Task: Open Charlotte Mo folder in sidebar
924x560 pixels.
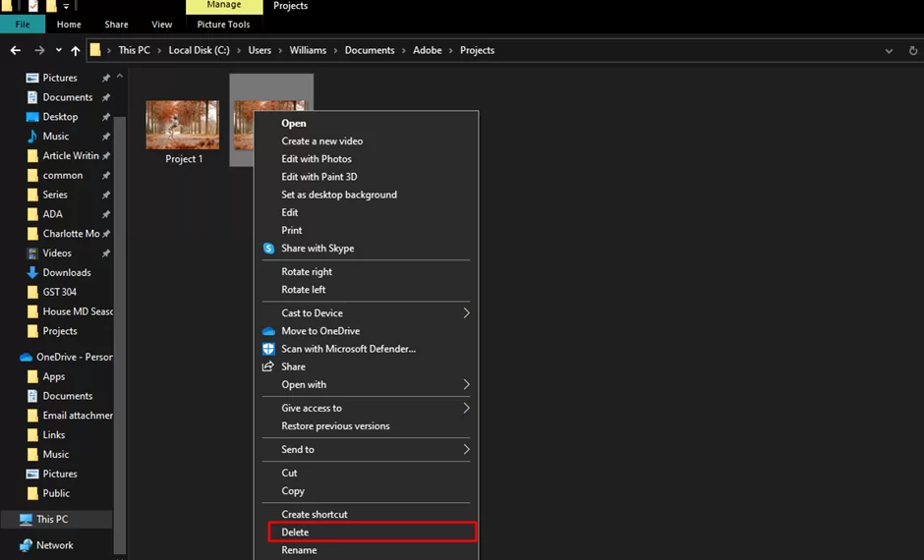Action: pyautogui.click(x=70, y=234)
